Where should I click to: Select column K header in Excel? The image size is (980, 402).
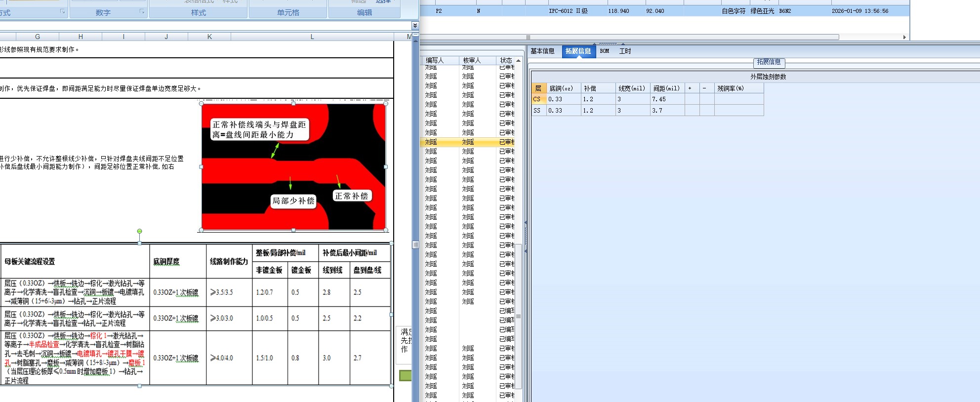click(209, 37)
